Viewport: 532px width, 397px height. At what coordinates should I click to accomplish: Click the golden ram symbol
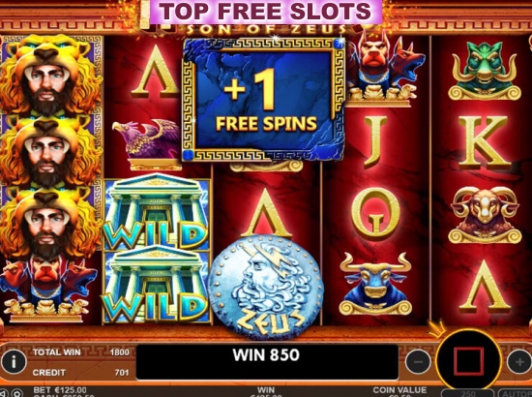click(484, 214)
